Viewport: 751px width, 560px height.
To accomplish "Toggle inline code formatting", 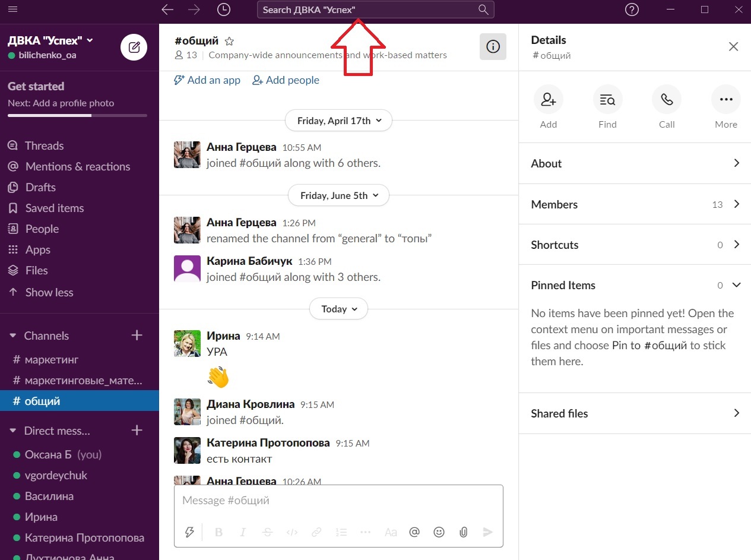I will click(x=292, y=532).
